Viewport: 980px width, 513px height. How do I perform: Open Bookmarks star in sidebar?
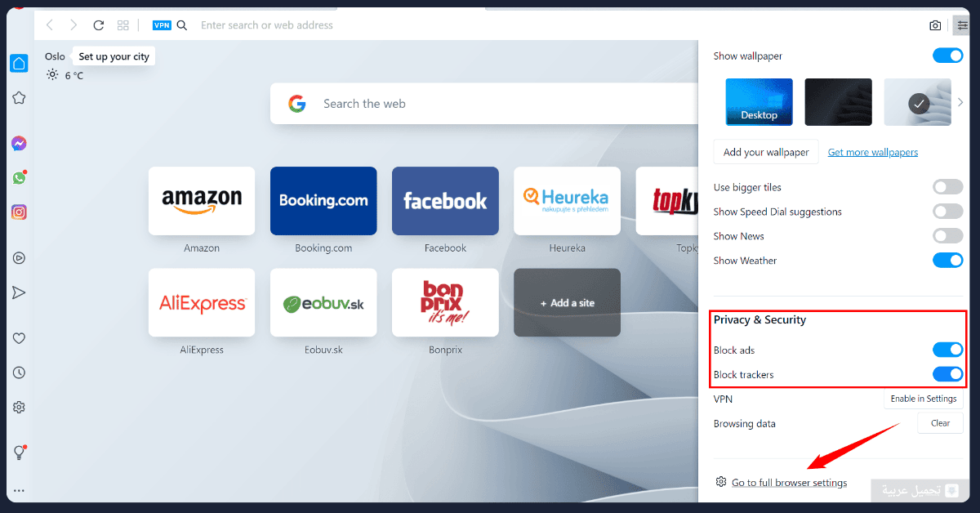[19, 98]
